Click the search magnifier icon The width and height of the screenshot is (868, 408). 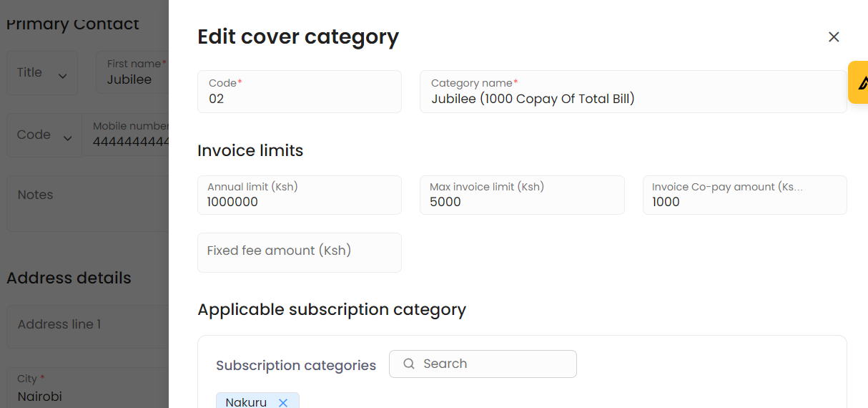click(409, 364)
